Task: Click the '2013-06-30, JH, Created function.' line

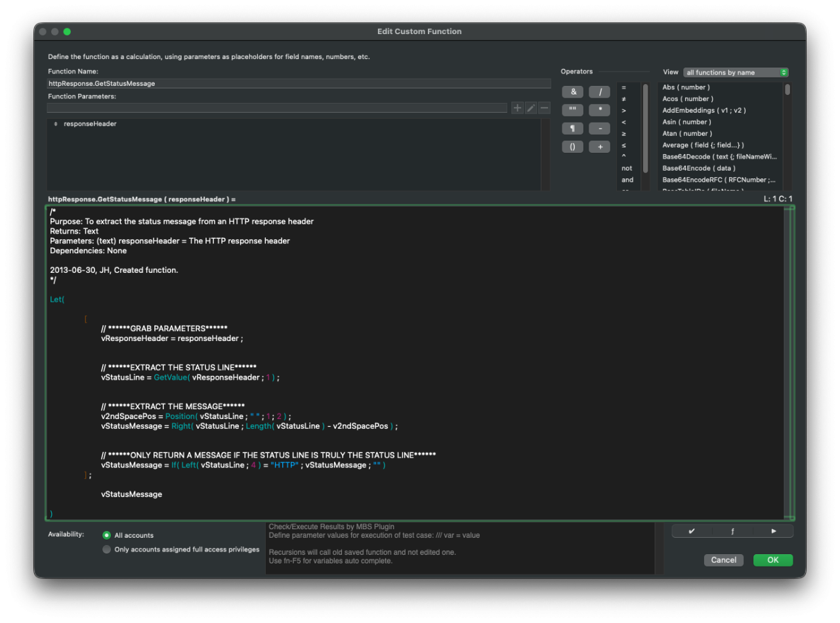Action: click(x=114, y=270)
